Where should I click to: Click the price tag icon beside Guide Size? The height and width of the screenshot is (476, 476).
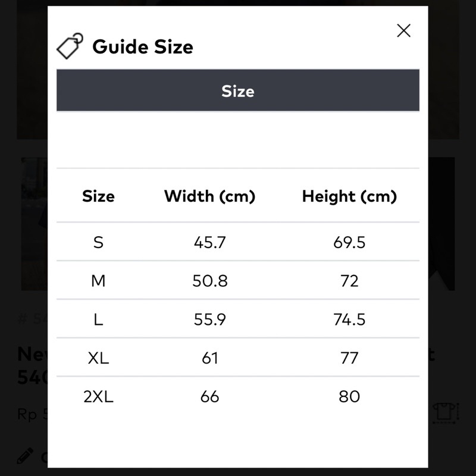pyautogui.click(x=70, y=46)
